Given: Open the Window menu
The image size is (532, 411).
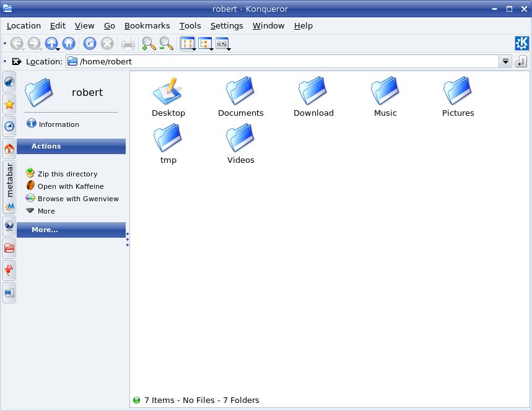Looking at the screenshot, I should tap(268, 26).
